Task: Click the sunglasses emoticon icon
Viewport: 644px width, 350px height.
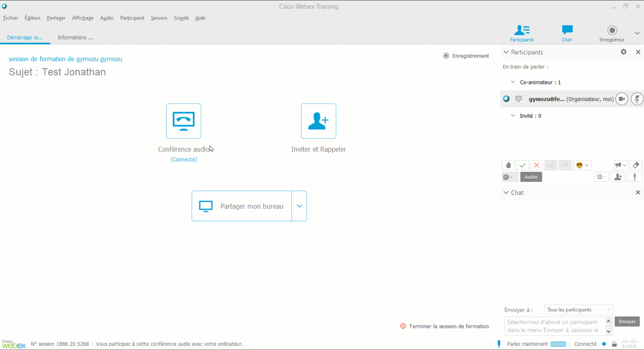Action: pos(579,165)
